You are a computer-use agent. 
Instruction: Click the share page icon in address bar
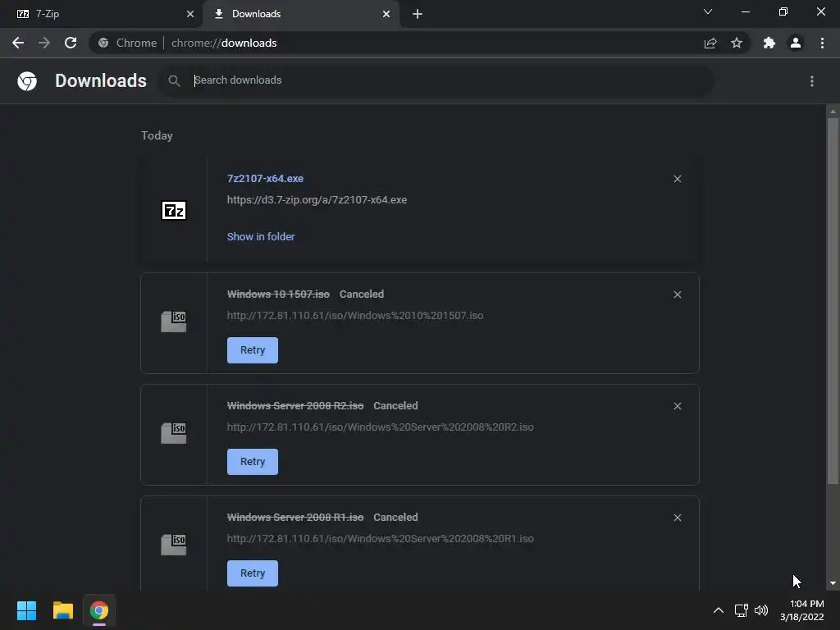pos(710,43)
